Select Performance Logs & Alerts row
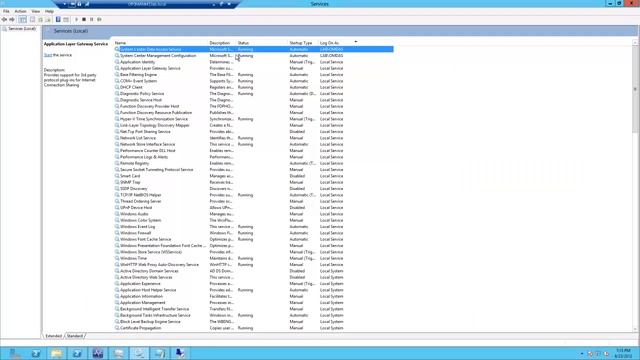640x360 pixels. pos(253,157)
